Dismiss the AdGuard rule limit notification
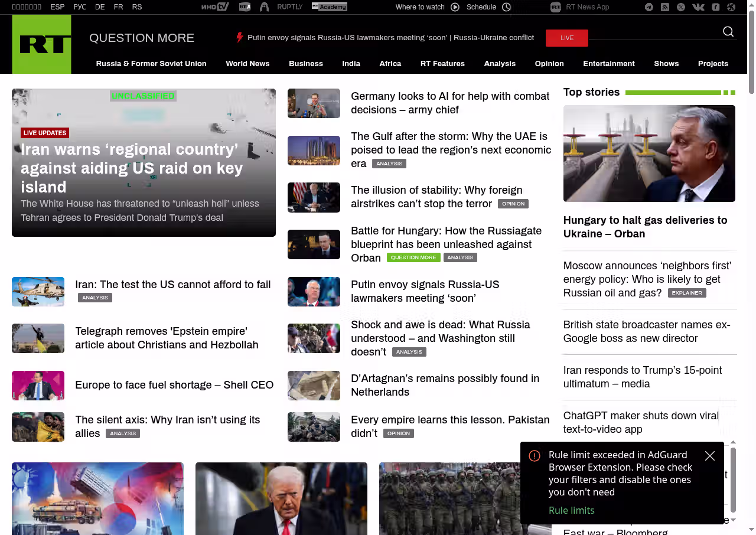Viewport: 756px width, 535px height. [710, 456]
